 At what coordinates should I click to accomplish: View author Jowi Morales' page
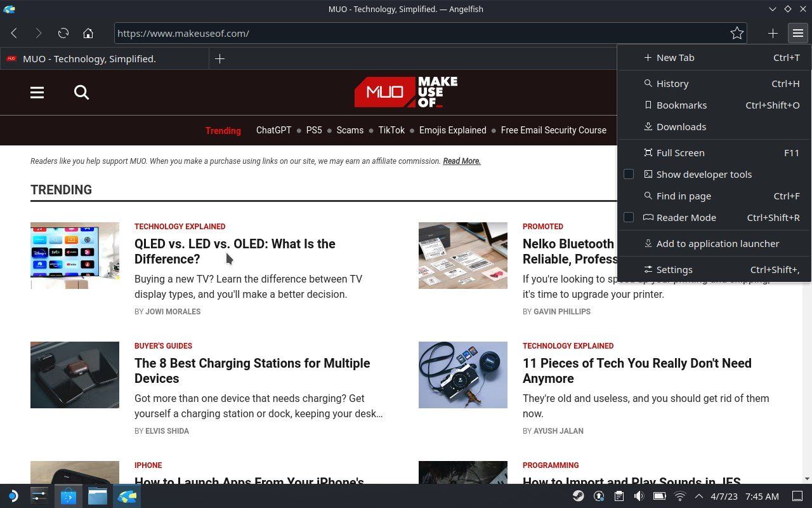[x=173, y=312]
